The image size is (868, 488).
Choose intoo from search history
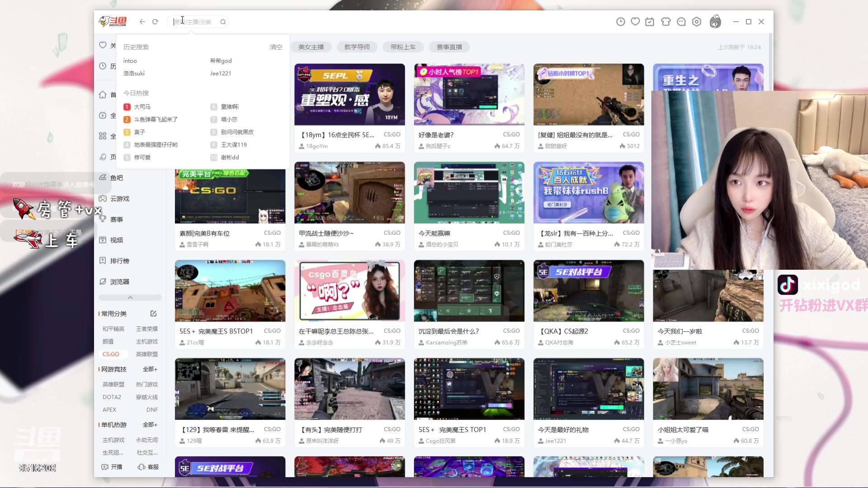pos(130,61)
